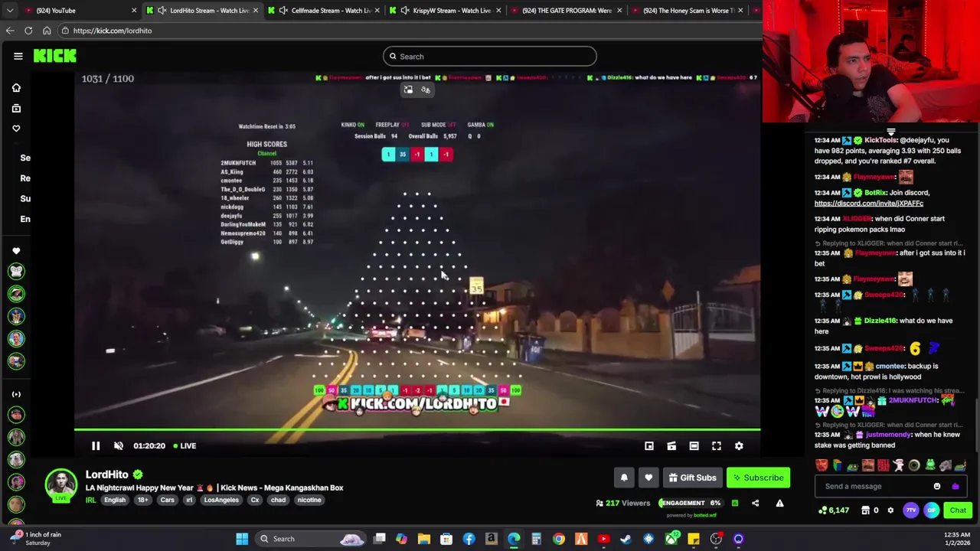Click the engagement 6% meter

(x=690, y=503)
